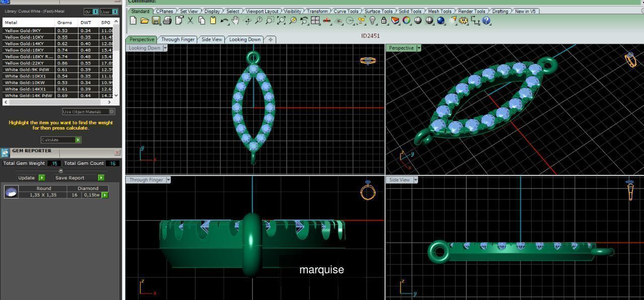This screenshot has width=644, height=300.
Task: Select the Rotate View tool
Action: point(247,21)
